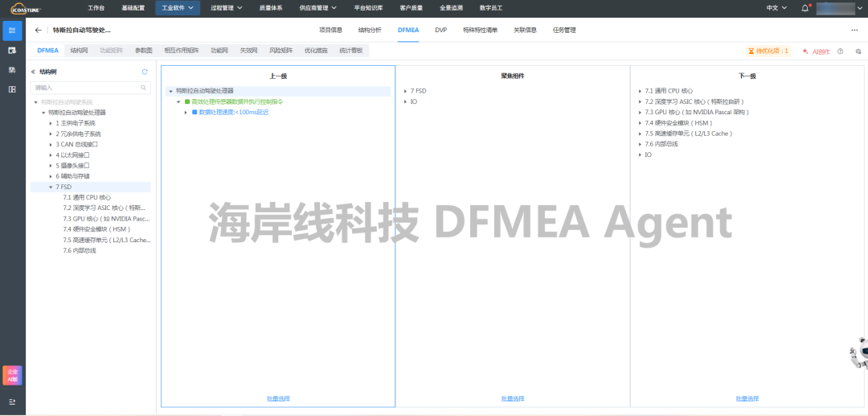This screenshot has height=416, width=868.
Task: Open the 企业AI版 badge
Action: (x=12, y=375)
